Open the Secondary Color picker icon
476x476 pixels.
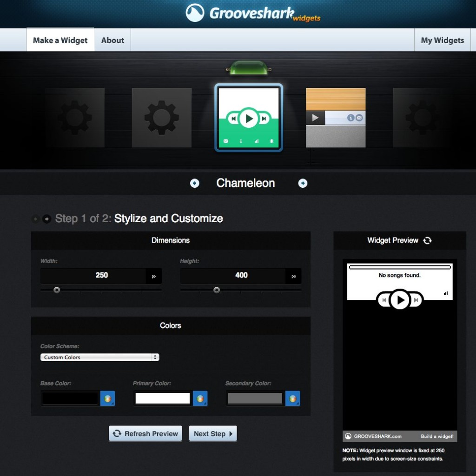[x=292, y=398]
